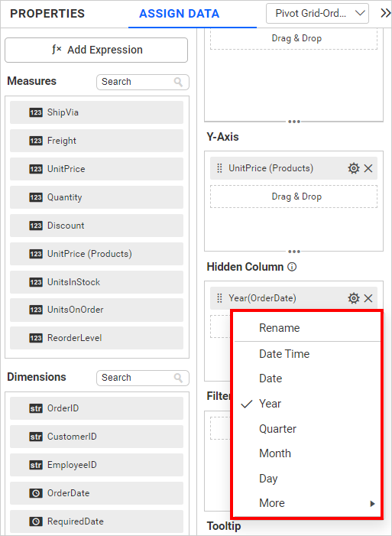Screen dimensions: 392x536
Task: Click the Hidden Column info icon
Action: tap(292, 267)
